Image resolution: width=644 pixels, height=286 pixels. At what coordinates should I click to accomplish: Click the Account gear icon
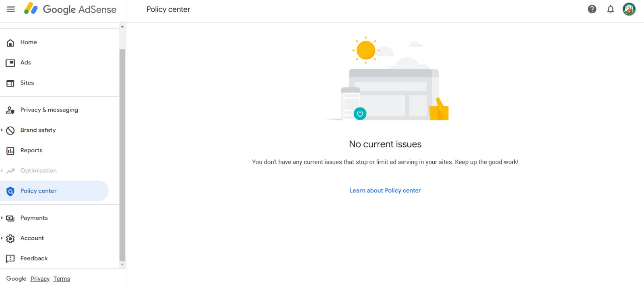[10, 238]
